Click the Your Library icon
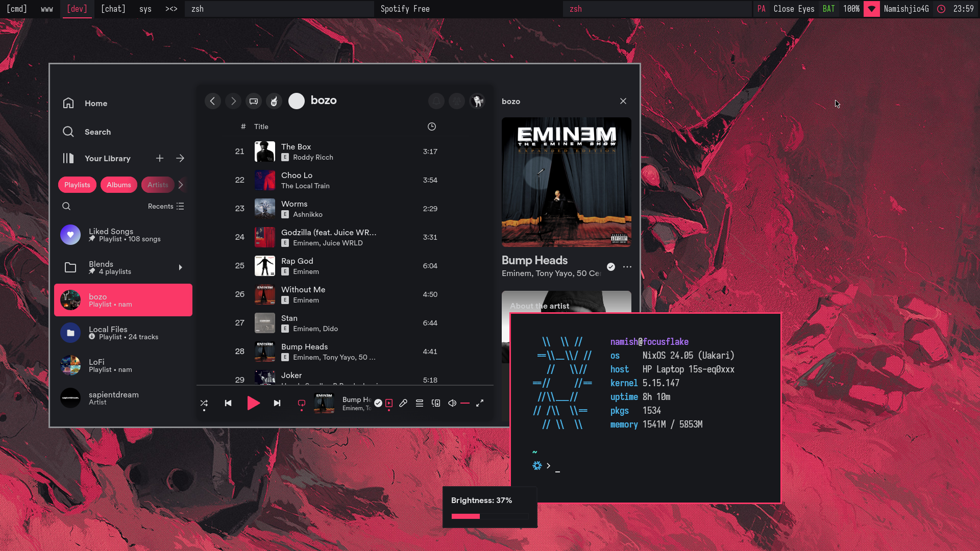Image resolution: width=980 pixels, height=551 pixels. tap(68, 158)
